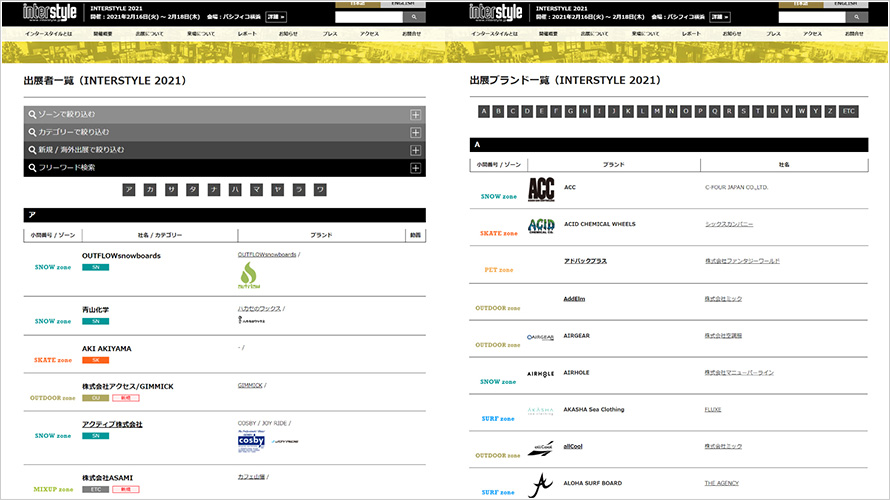Screen dimensions: 890x500
Task: Click AKI AKIYAMA exhibitor name
Action: click(x=106, y=349)
